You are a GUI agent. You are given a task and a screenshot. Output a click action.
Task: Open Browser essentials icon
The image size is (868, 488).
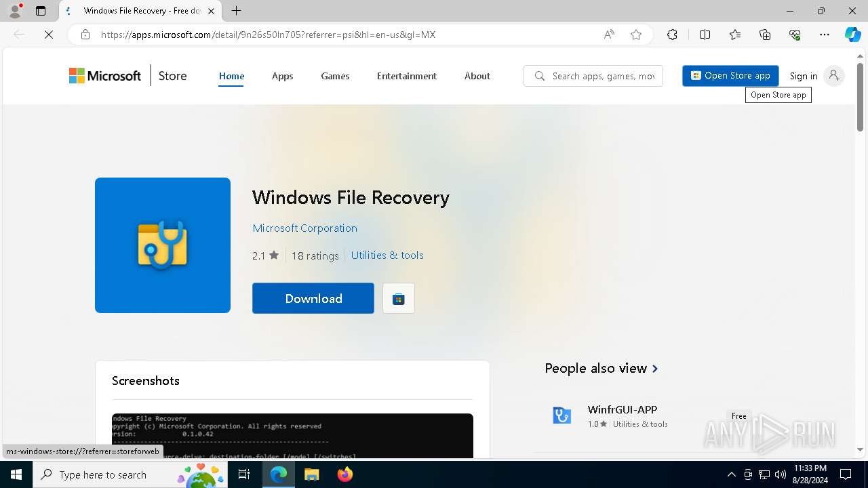pyautogui.click(x=795, y=35)
